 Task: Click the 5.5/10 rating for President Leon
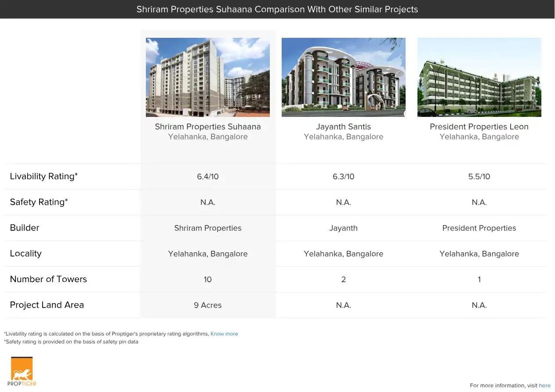(479, 177)
